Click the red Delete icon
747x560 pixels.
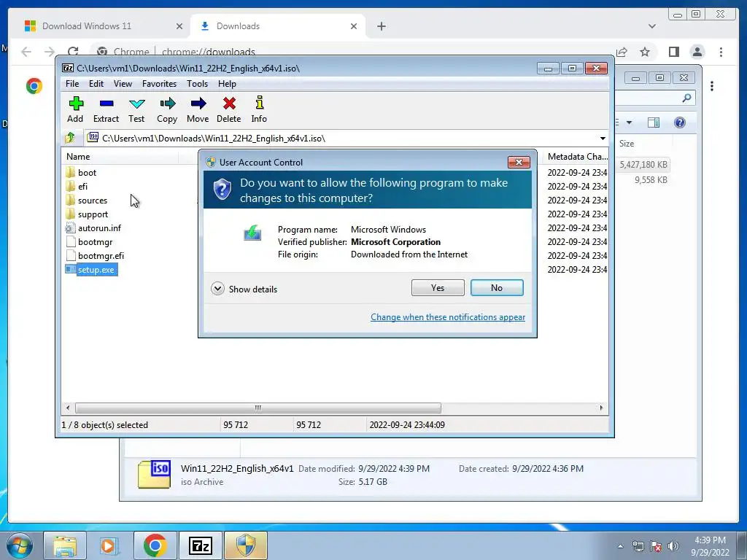(228, 109)
